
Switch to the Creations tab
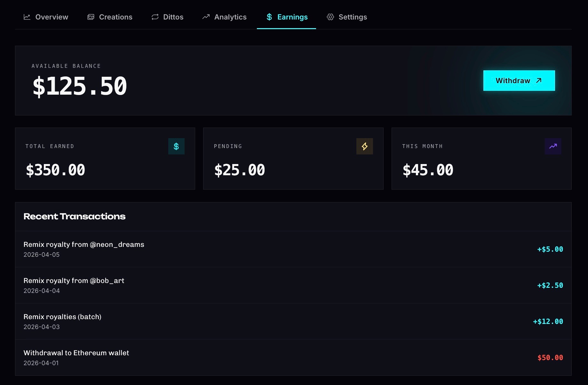pyautogui.click(x=110, y=17)
